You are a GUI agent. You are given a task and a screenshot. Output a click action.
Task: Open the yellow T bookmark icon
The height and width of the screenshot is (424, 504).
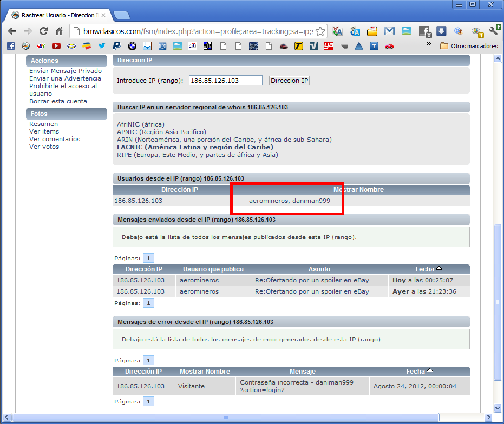299,46
